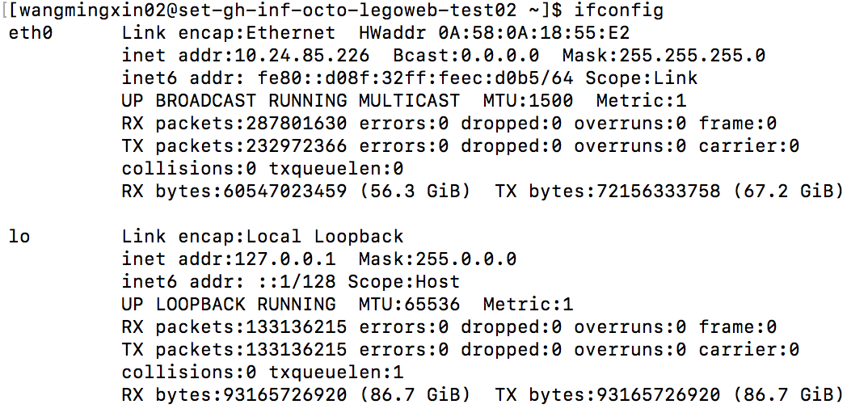Click the eth0 interface name
Screen dimensions: 868x417
(31, 33)
